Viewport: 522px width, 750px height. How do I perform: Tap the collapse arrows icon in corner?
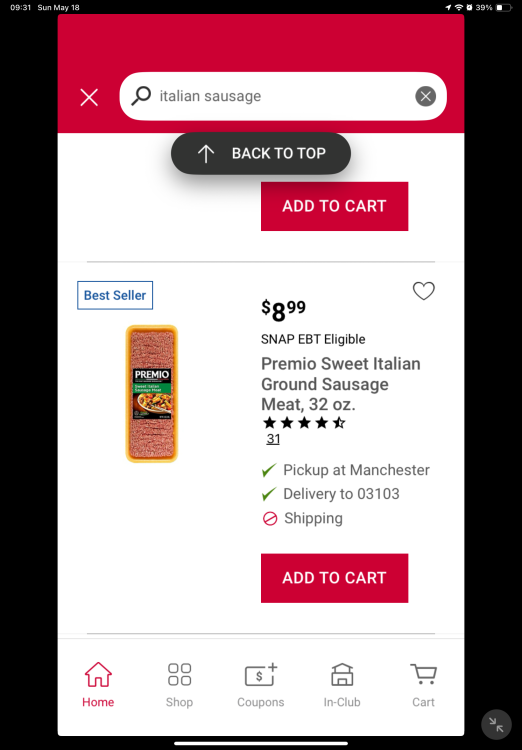[x=496, y=725]
